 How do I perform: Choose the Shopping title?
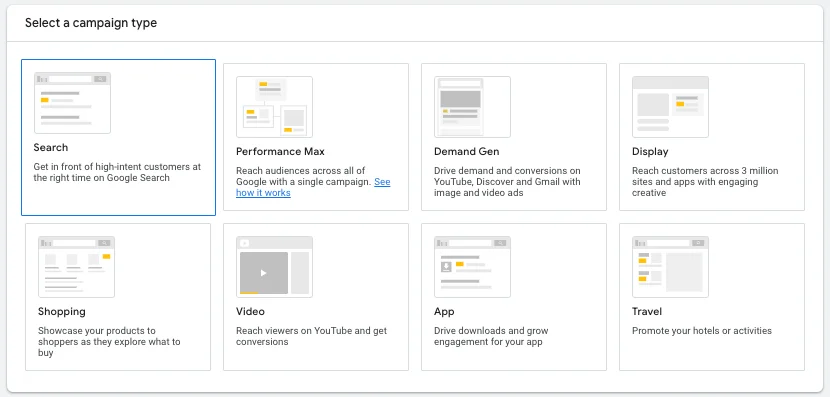62,312
